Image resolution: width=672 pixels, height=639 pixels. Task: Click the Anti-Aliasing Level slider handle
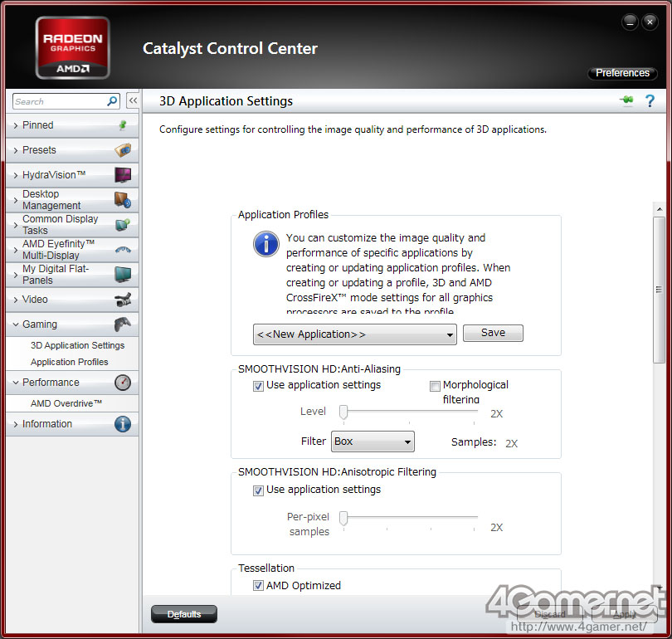click(343, 412)
